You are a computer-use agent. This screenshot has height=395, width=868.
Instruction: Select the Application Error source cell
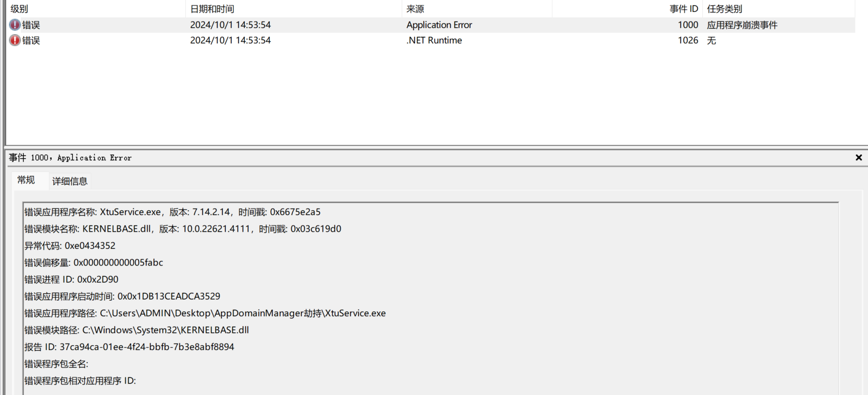pyautogui.click(x=439, y=25)
